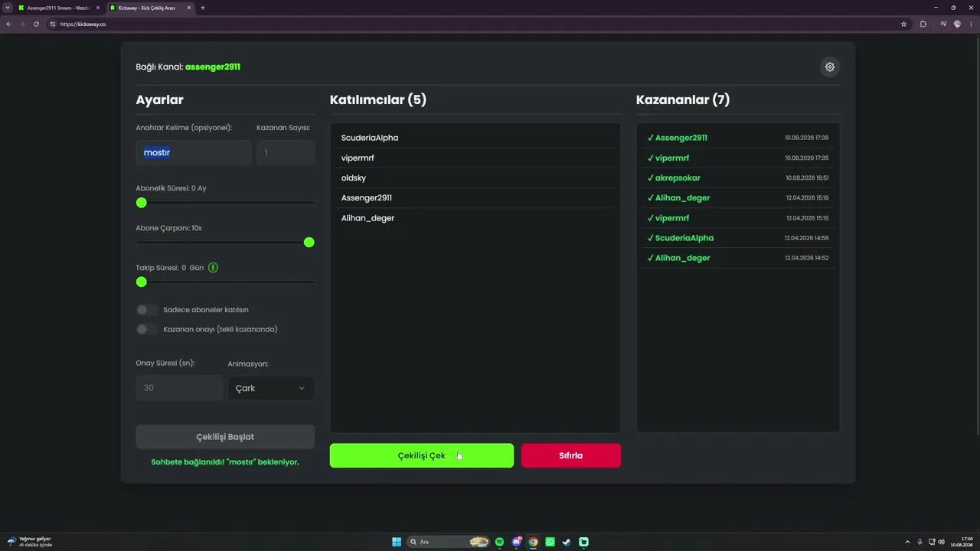
Task: Click winner Assenger2911 dated 10.08.2026 17:36
Action: pos(738,138)
